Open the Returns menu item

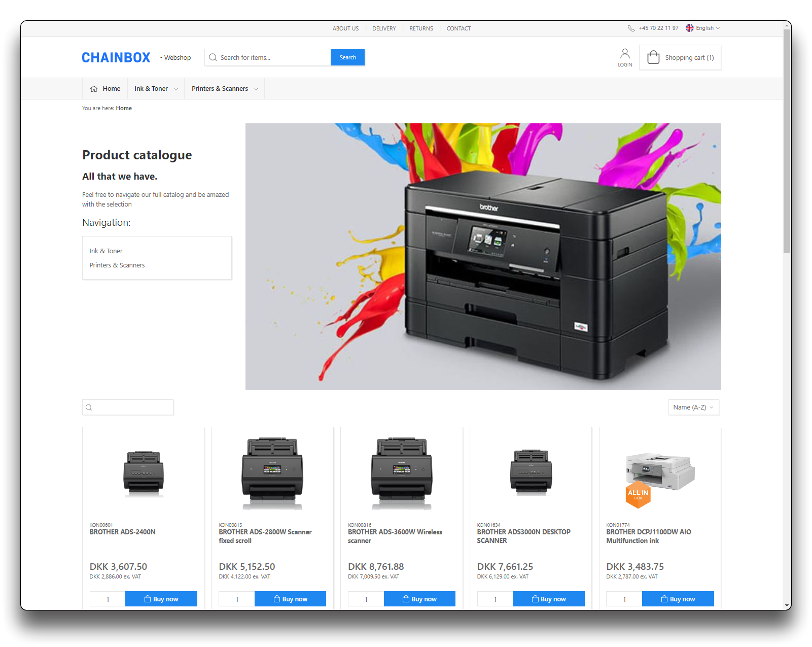(x=421, y=28)
